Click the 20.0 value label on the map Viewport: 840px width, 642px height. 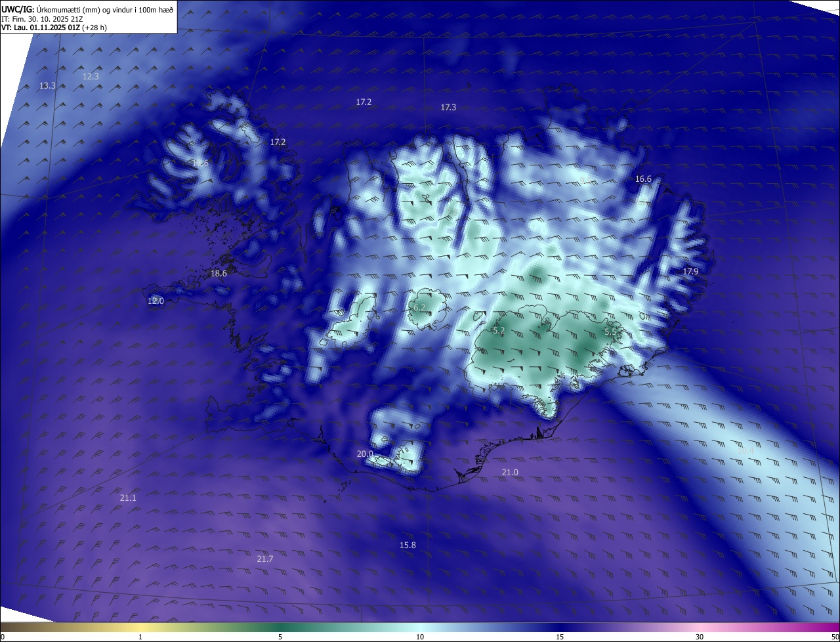pos(365,454)
